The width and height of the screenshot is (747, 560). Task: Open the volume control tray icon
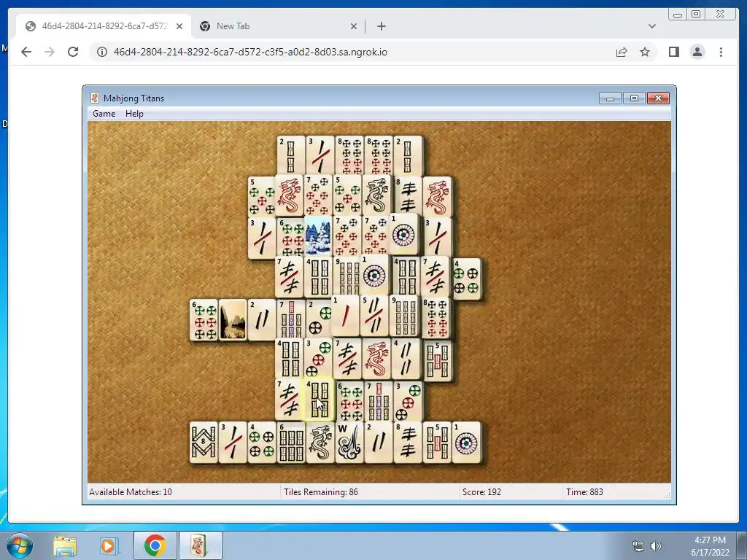(656, 546)
